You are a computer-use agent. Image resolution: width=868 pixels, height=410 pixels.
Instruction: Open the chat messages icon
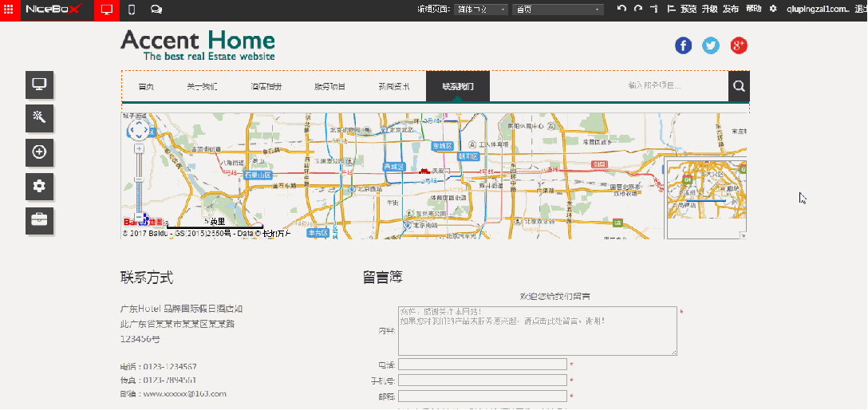click(156, 10)
